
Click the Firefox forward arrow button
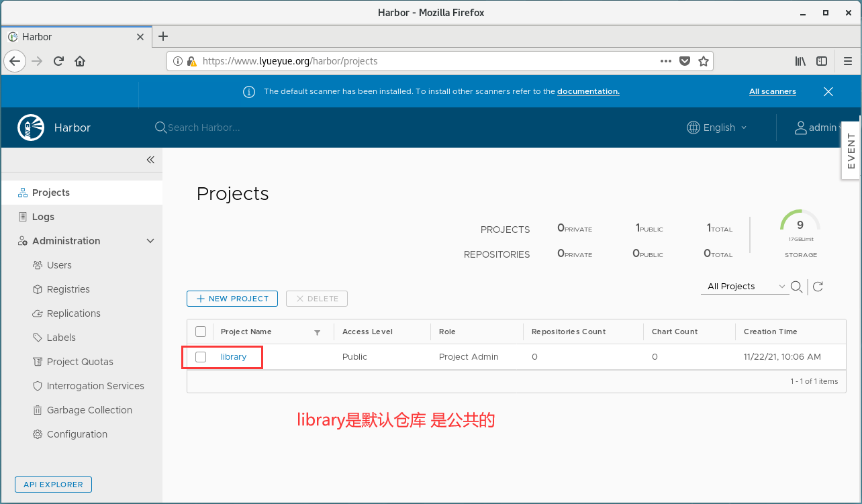tap(37, 61)
